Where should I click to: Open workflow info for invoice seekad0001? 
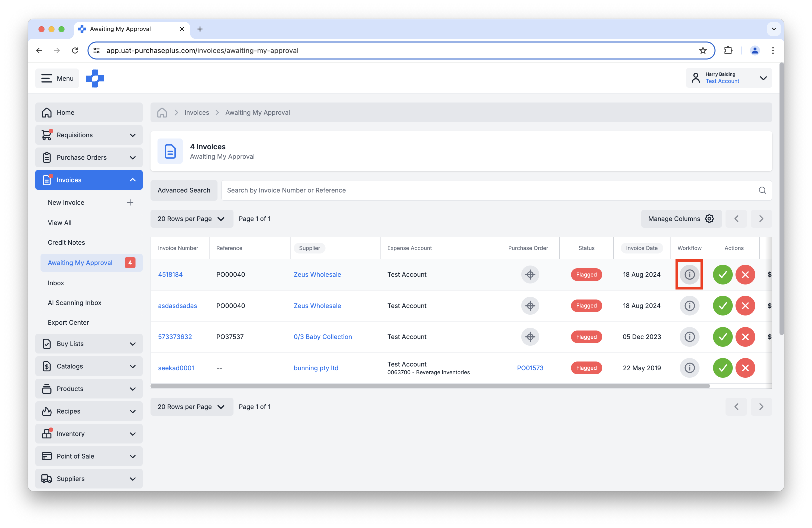[689, 368]
